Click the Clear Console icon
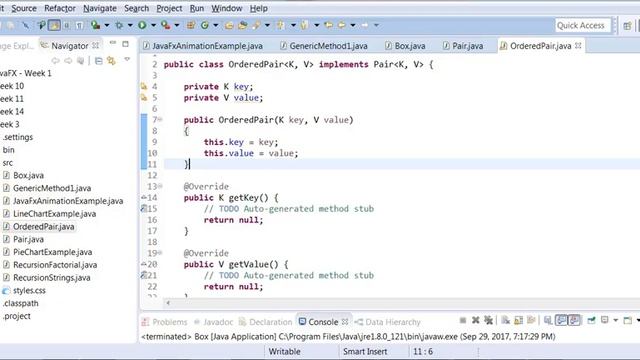 [x=505, y=320]
